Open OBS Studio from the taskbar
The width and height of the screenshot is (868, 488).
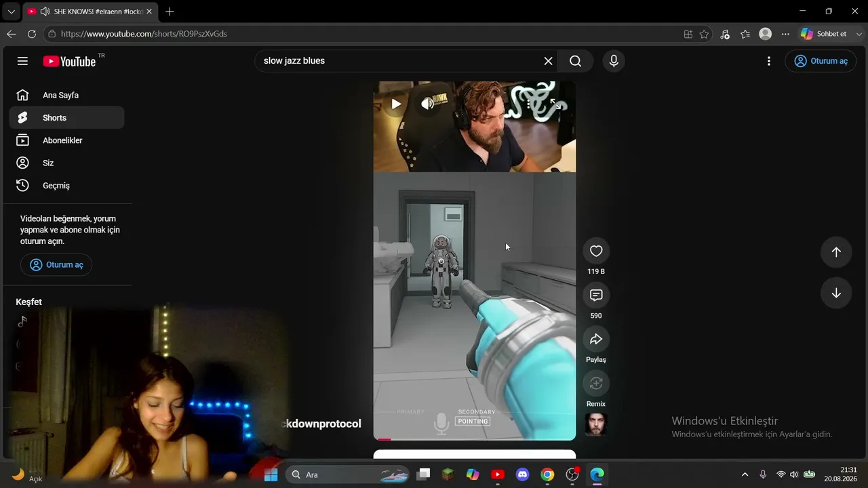click(x=572, y=474)
